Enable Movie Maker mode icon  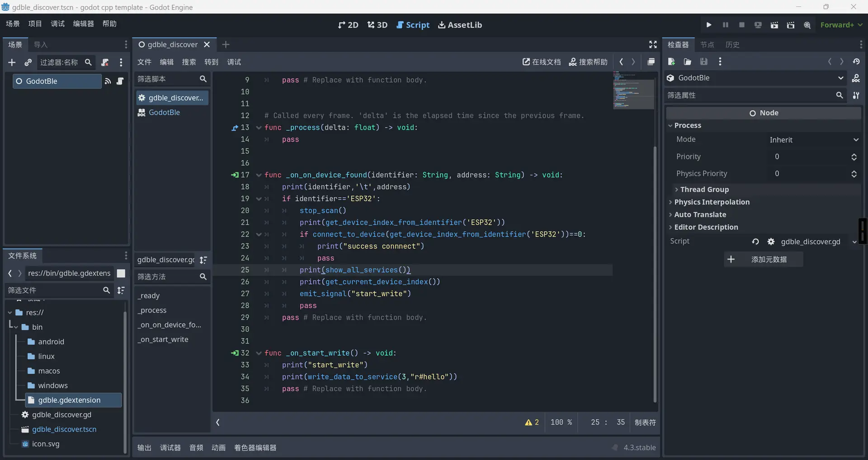coord(807,25)
